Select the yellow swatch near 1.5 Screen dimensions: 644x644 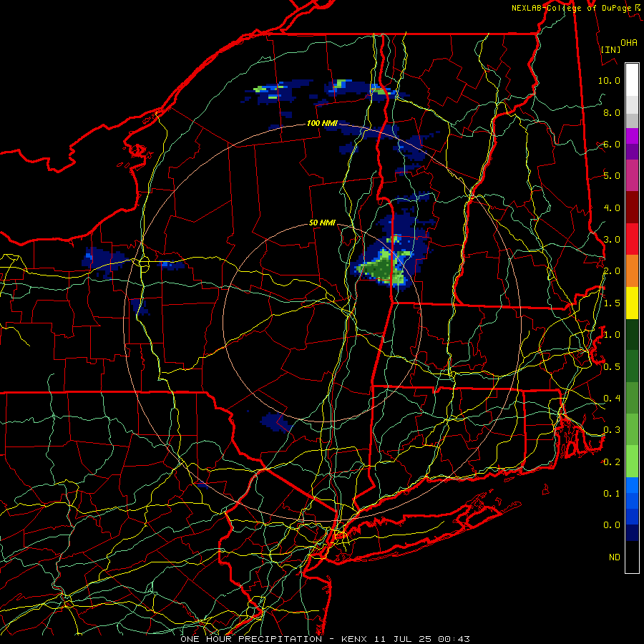point(632,303)
